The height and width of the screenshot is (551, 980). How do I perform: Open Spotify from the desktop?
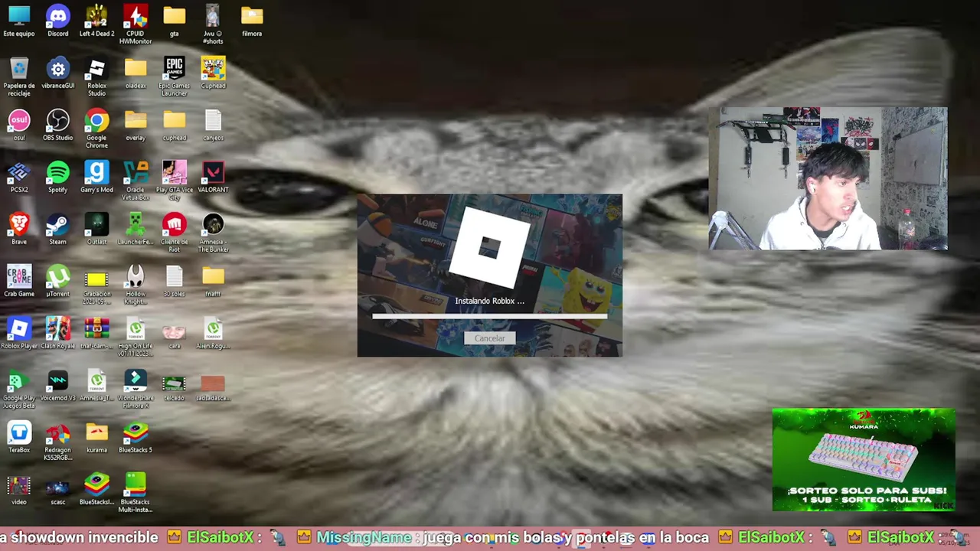tap(58, 178)
